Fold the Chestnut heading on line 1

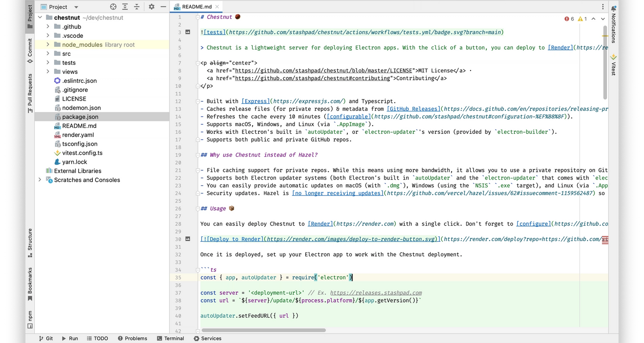click(198, 17)
